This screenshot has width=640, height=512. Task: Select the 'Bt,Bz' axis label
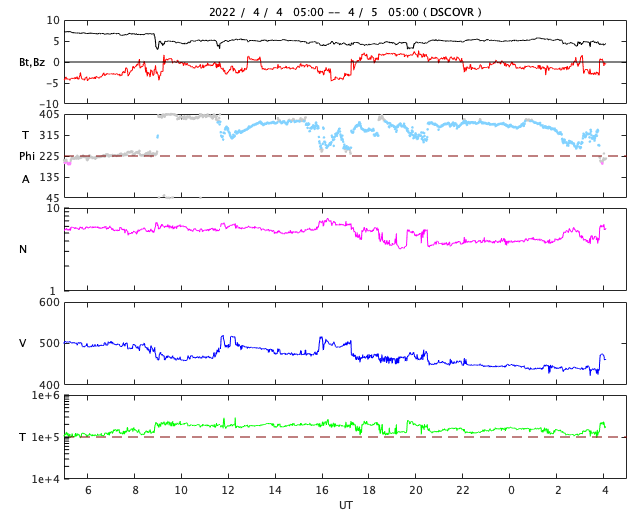[x=32, y=62]
